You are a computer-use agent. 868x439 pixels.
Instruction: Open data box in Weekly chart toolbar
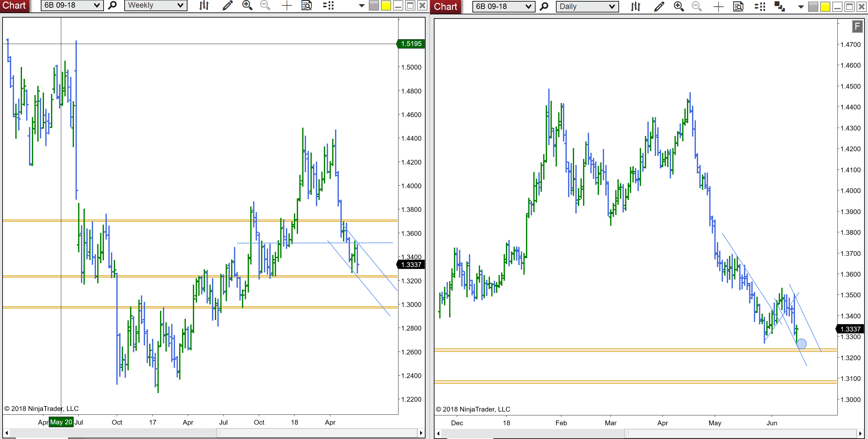pos(307,5)
